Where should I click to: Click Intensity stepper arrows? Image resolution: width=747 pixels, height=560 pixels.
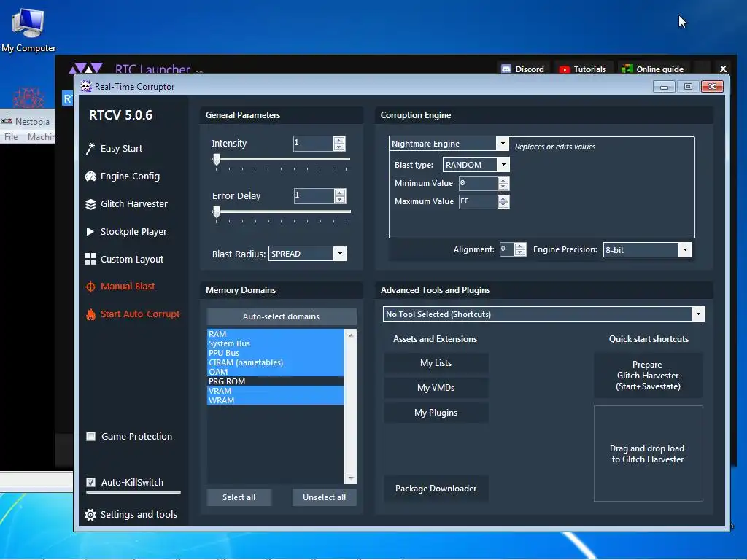click(x=339, y=144)
